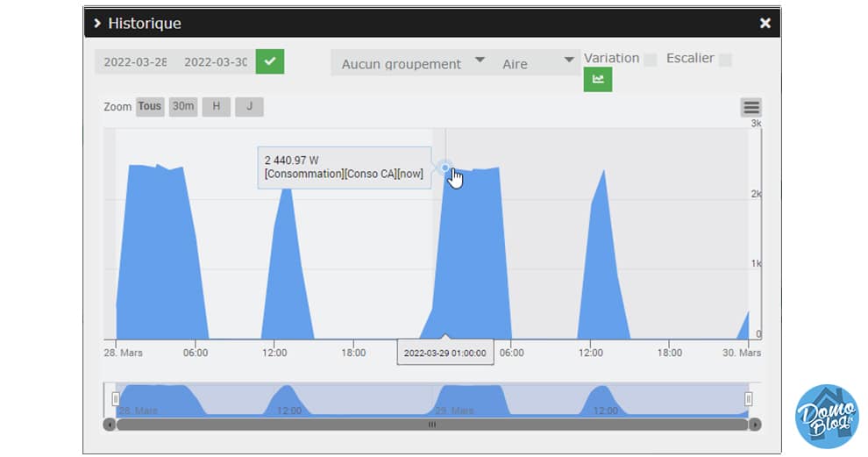Click the 2 440.97 W tooltip value

click(x=292, y=161)
